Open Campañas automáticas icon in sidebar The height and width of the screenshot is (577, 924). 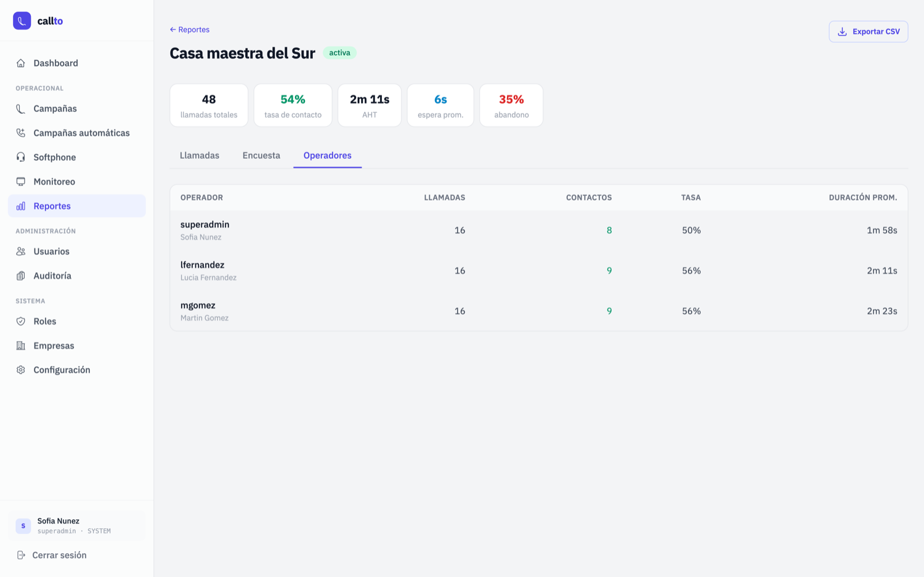(21, 133)
